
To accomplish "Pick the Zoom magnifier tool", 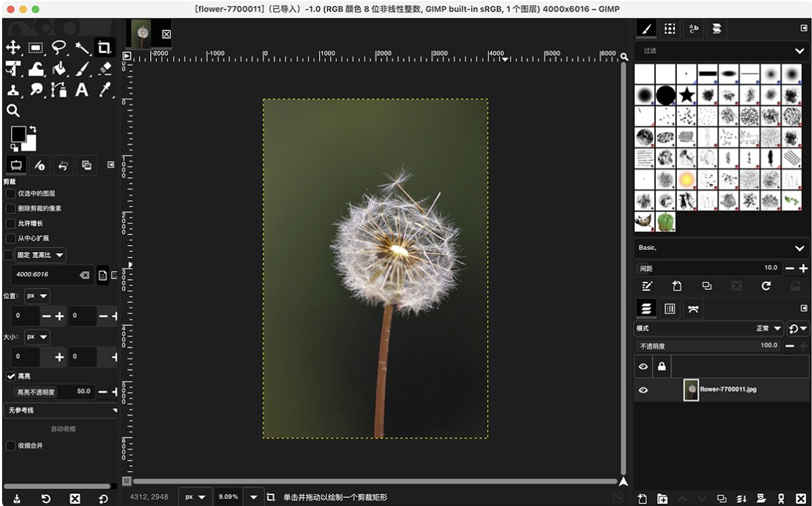I will (x=13, y=111).
